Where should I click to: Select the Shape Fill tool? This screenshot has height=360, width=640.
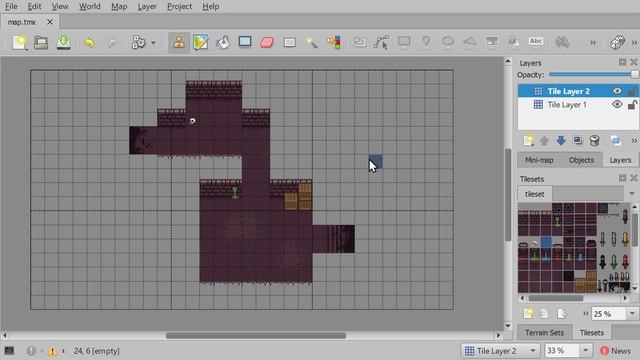coord(245,42)
